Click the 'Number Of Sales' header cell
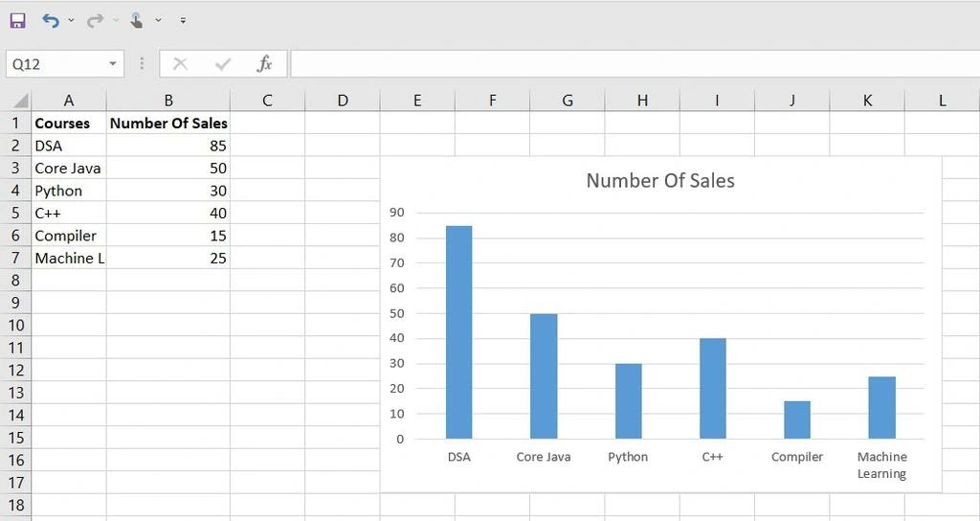 point(168,123)
